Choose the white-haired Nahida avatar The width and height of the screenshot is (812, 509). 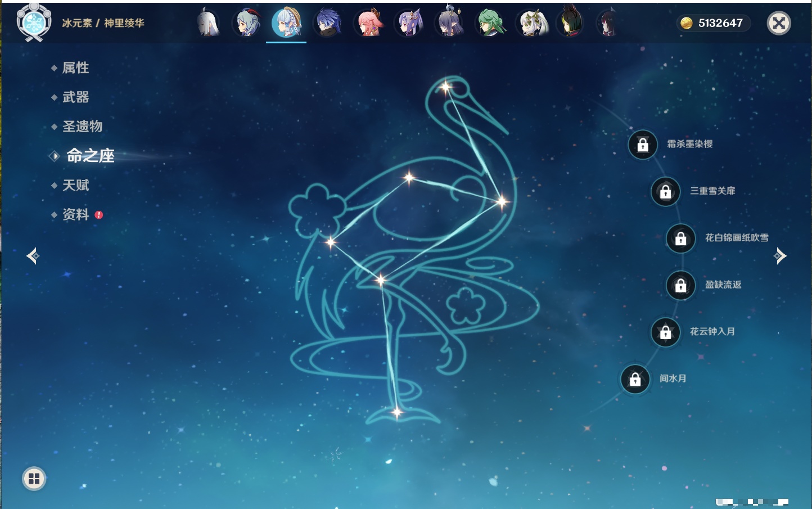(x=531, y=24)
